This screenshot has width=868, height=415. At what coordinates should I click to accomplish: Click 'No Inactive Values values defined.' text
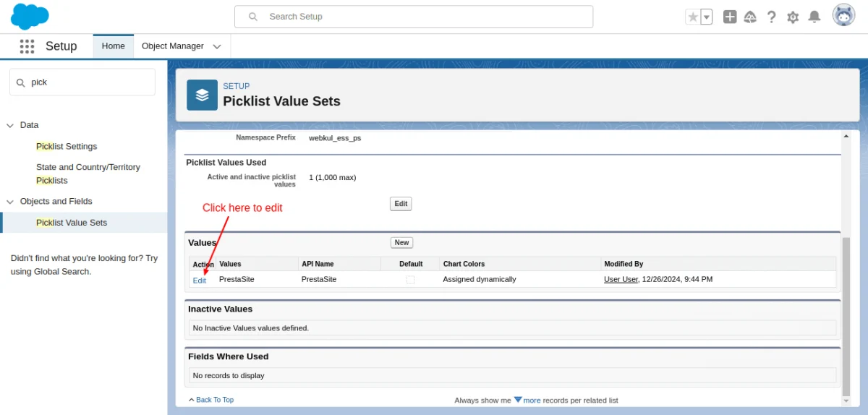[x=251, y=328]
